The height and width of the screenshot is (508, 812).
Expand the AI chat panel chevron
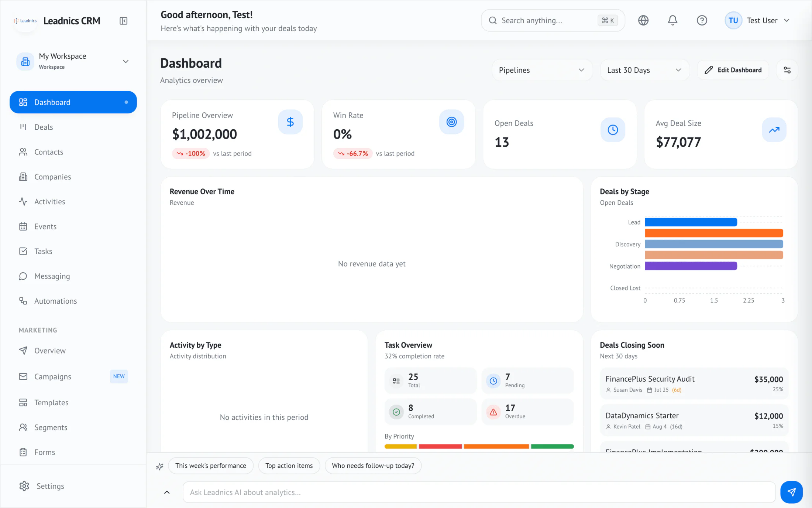coord(167,492)
